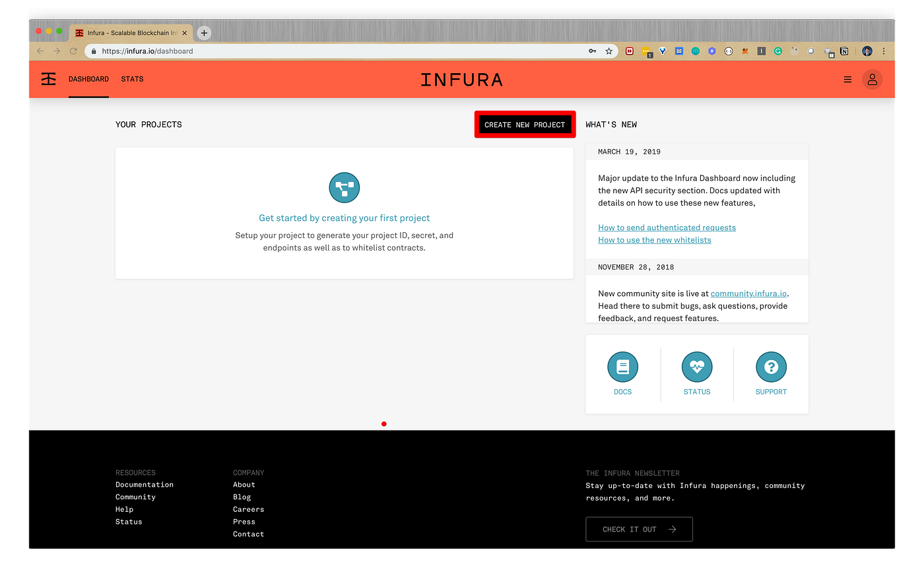Click the red fast-forward extension icon
The image size is (924, 587).
click(x=630, y=51)
